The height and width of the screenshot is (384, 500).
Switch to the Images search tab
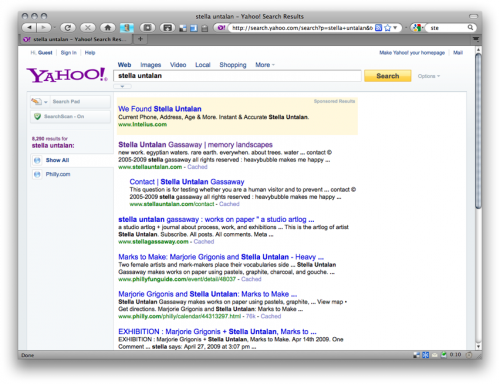coord(151,65)
